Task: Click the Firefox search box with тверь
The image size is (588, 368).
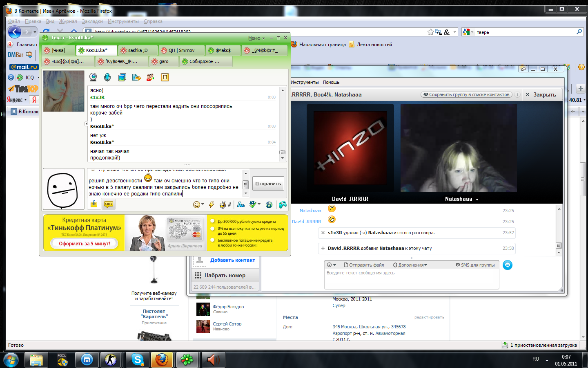Action: click(x=525, y=32)
